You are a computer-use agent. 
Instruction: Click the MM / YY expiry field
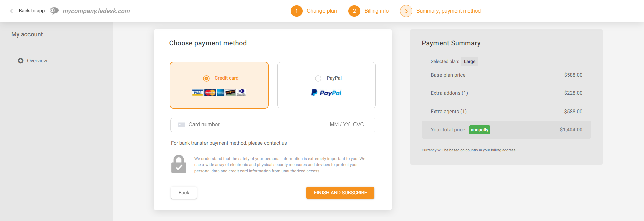[339, 125]
